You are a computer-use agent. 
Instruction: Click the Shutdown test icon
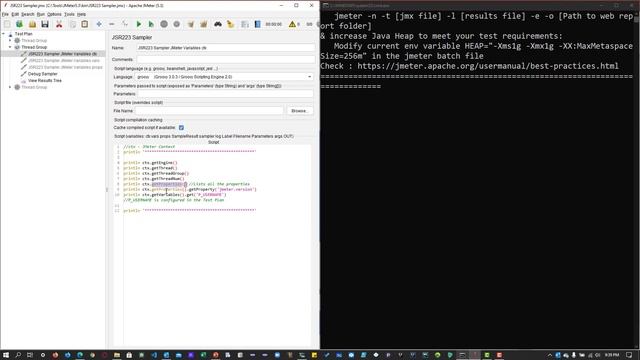click(176, 24)
